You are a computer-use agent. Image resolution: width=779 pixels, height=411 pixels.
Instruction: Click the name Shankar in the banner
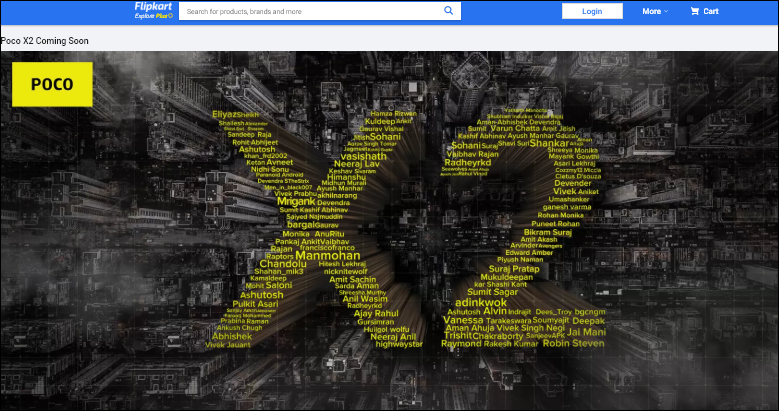click(x=549, y=143)
